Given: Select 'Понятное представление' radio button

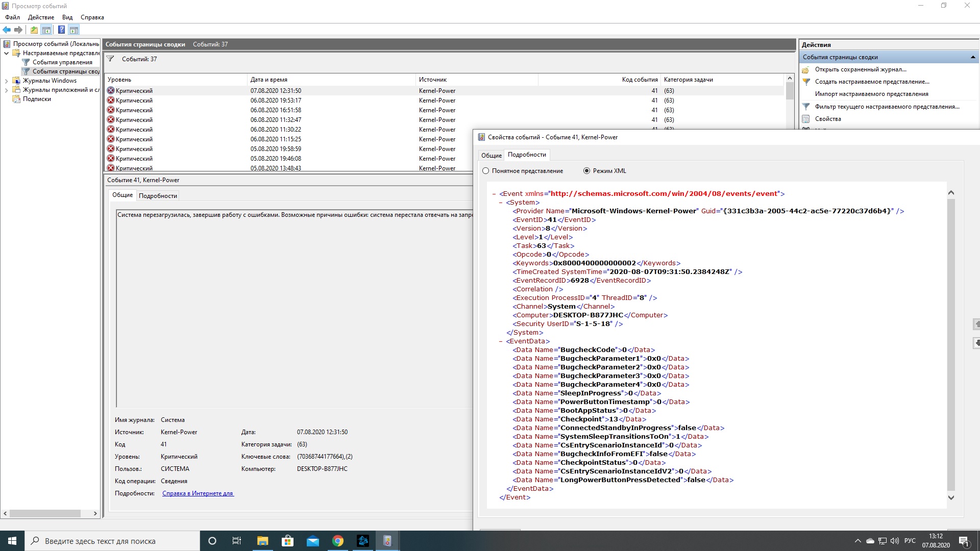Looking at the screenshot, I should click(x=485, y=171).
